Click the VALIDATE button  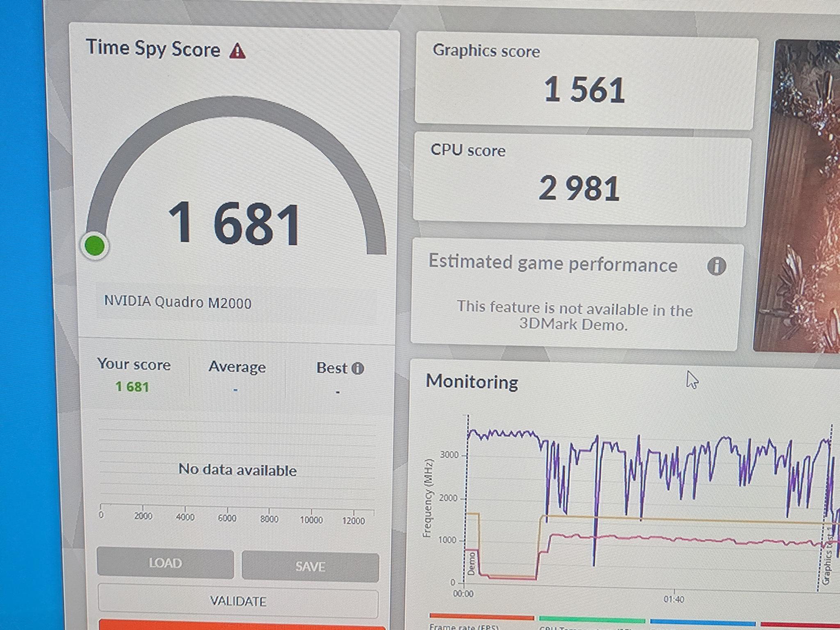pos(238,601)
